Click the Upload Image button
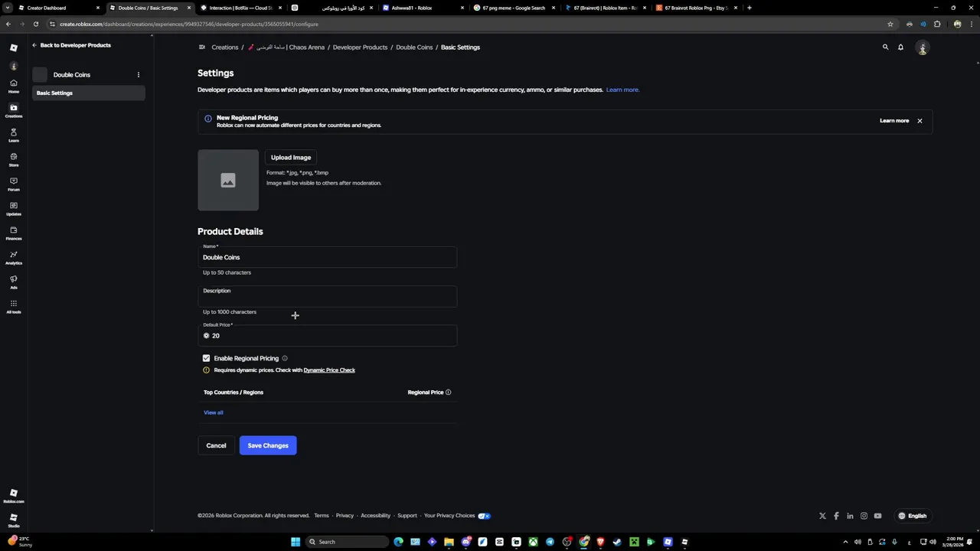 [291, 158]
